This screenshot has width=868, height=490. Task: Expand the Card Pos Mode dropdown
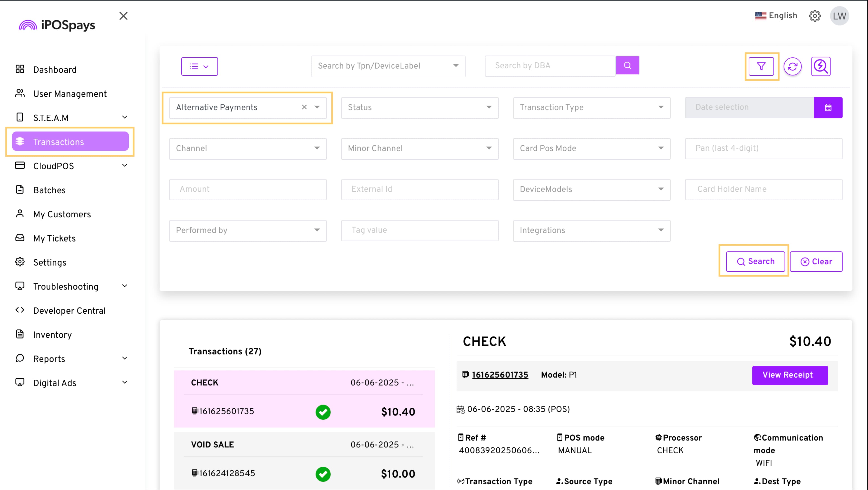click(x=592, y=149)
